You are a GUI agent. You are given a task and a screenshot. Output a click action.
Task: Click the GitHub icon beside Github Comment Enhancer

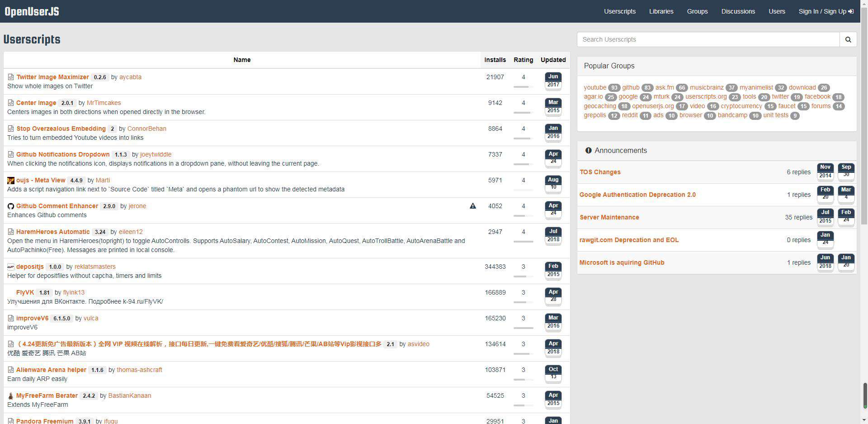[11, 206]
